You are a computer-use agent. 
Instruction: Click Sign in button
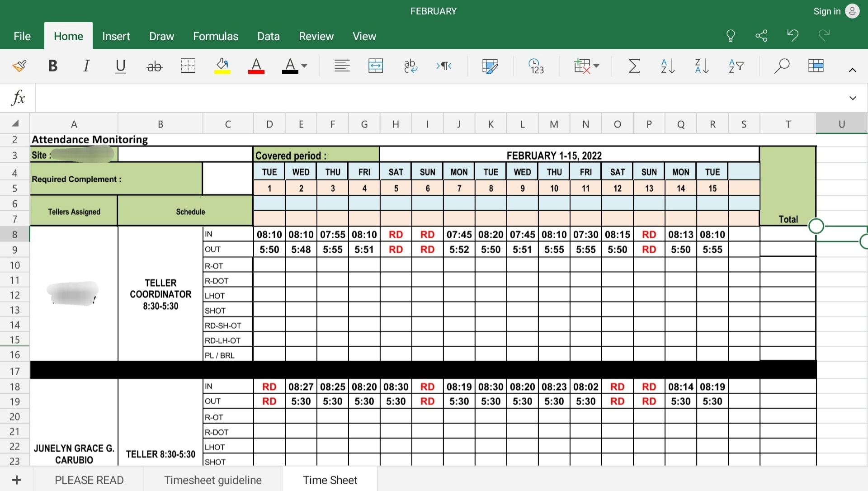(x=827, y=11)
